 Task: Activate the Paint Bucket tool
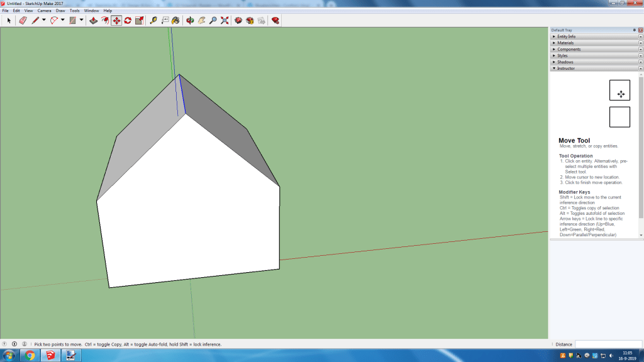pos(175,20)
